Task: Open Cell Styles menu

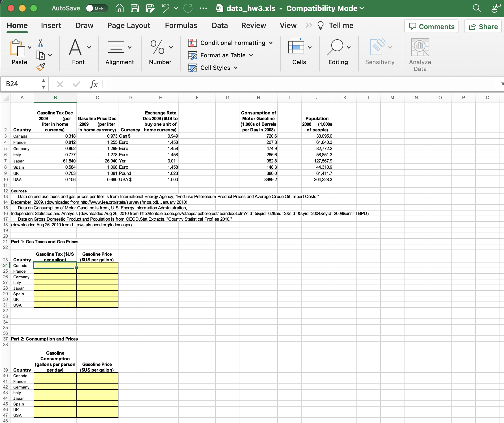Action: coord(213,68)
